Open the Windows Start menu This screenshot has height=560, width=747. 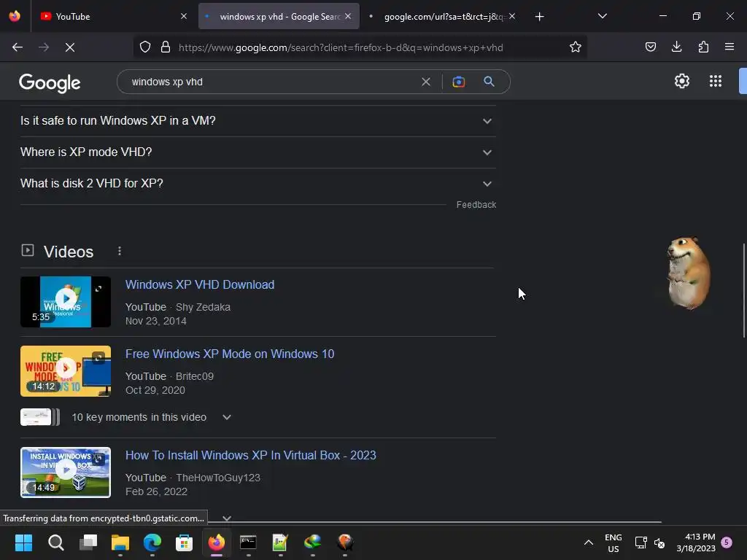(x=23, y=542)
